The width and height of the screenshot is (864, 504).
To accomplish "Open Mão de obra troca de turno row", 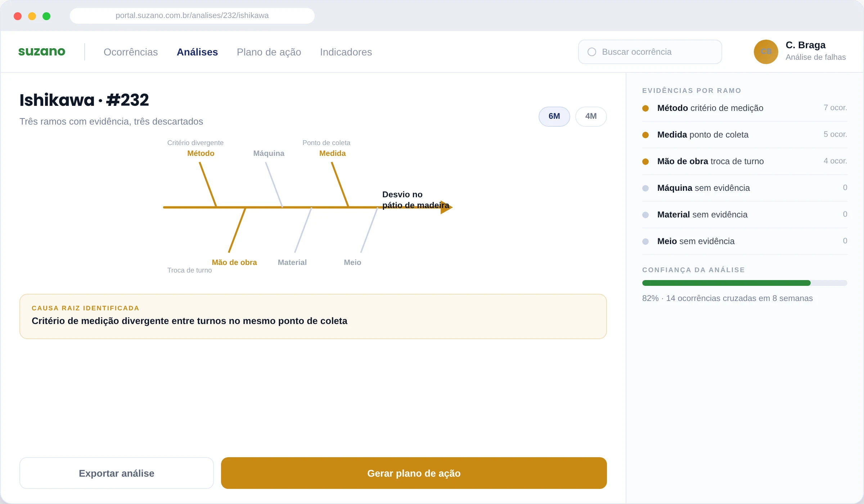I will 745,161.
